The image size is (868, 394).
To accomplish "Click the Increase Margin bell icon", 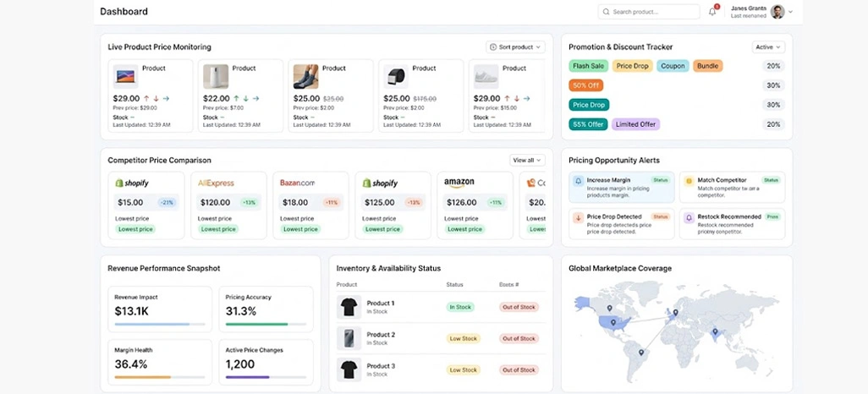I will pos(579,181).
